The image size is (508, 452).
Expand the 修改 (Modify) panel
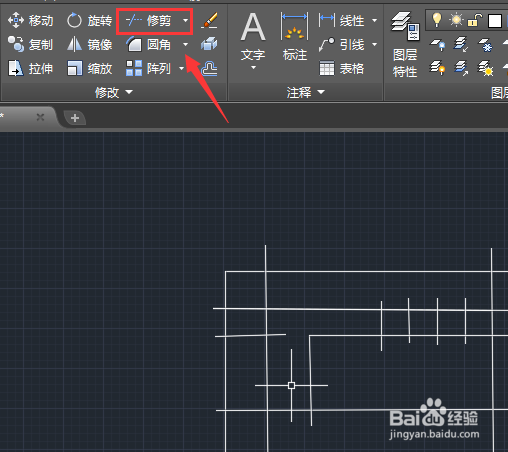click(x=114, y=92)
